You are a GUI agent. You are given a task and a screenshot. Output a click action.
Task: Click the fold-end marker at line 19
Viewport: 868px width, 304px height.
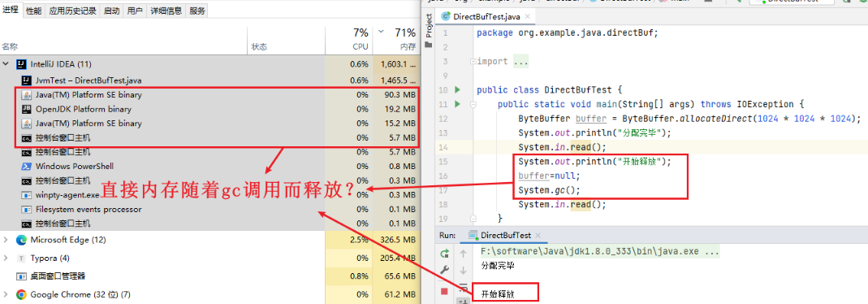coord(473,218)
